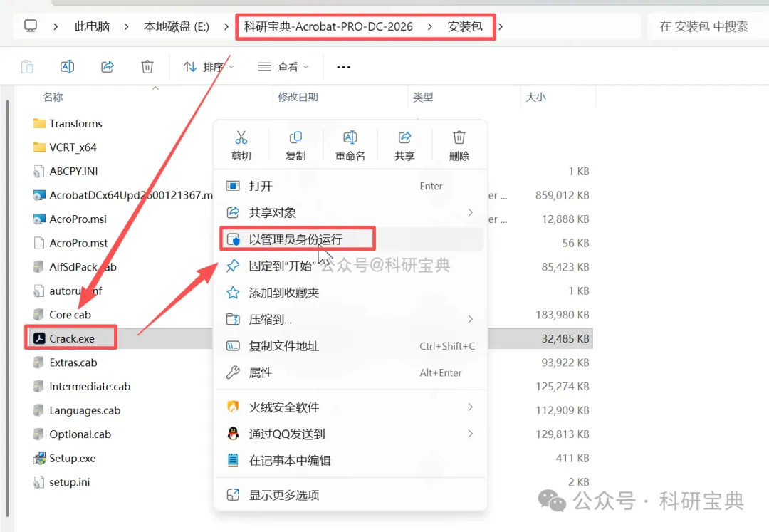Click the Share icon in context menu
Viewport: 769px width, 532px height.
(x=404, y=137)
